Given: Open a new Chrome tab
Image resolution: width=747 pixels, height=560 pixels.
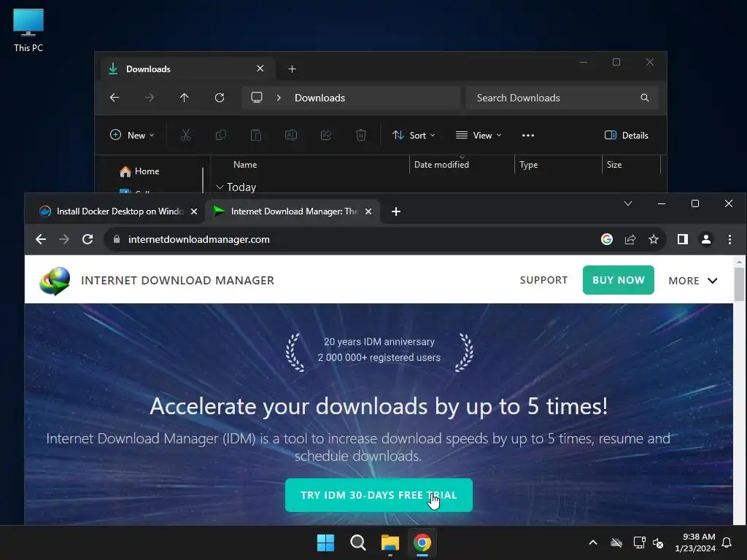Looking at the screenshot, I should [x=396, y=211].
